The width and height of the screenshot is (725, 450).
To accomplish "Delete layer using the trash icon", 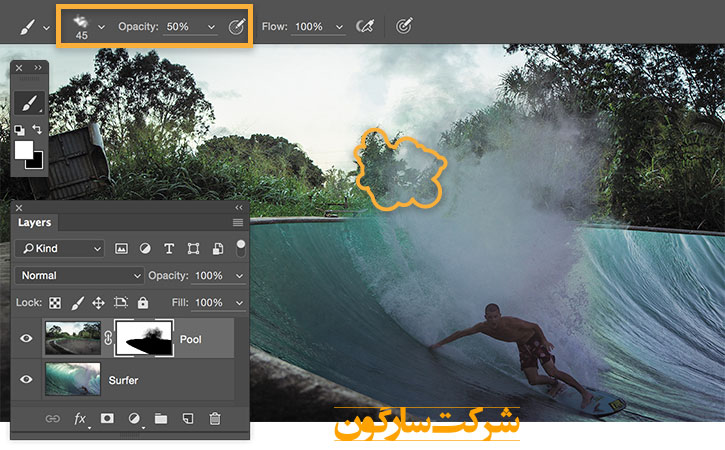I will click(214, 419).
